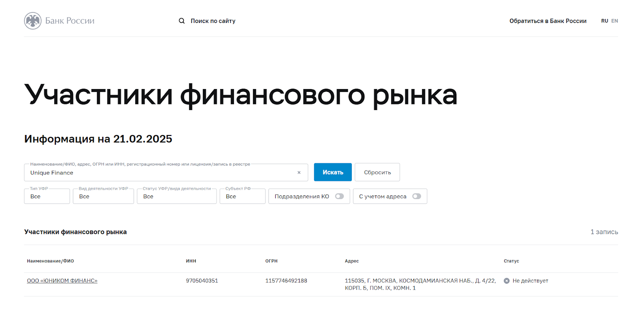644x322 pixels.
Task: Click the 'Информация на 21.02.2025' heading
Action: tap(98, 139)
